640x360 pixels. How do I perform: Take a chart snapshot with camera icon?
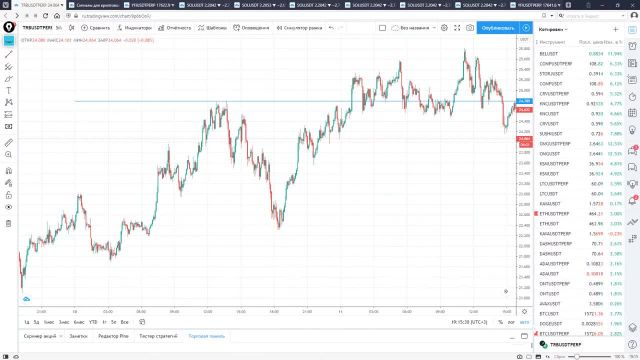pyautogui.click(x=470, y=28)
